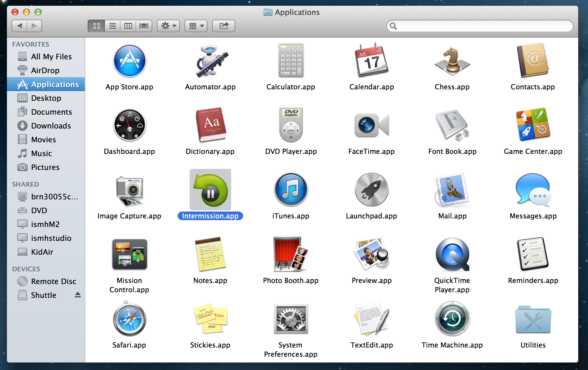Image resolution: width=588 pixels, height=370 pixels.
Task: Go back with the left arrow button
Action: 19,26
